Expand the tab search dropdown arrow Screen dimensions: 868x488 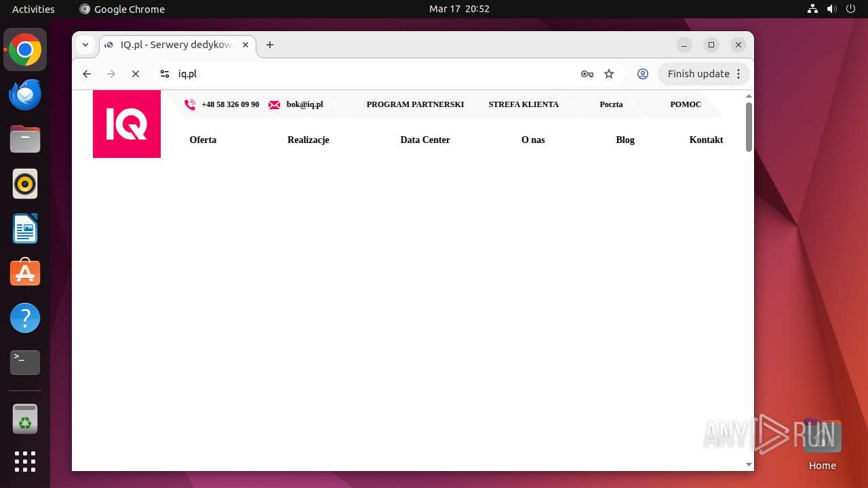pyautogui.click(x=85, y=45)
